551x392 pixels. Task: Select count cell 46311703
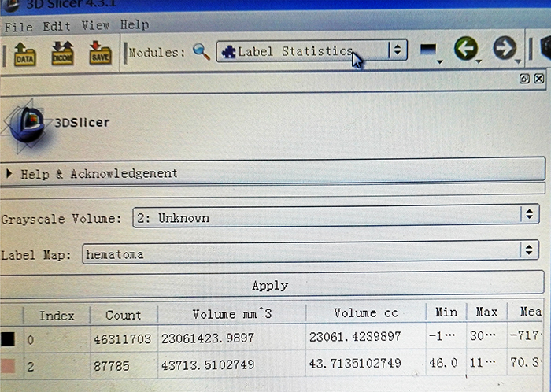click(124, 339)
